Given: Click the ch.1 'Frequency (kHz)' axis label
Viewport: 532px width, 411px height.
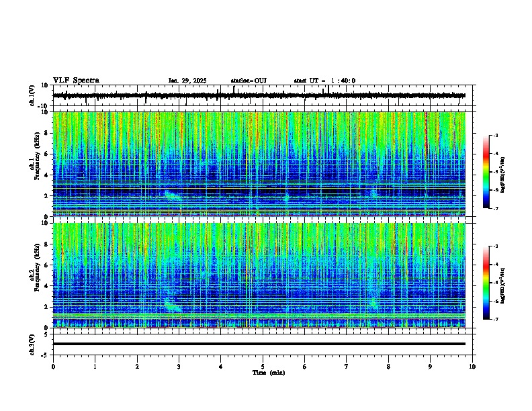Looking at the screenshot, I should 37,156.
